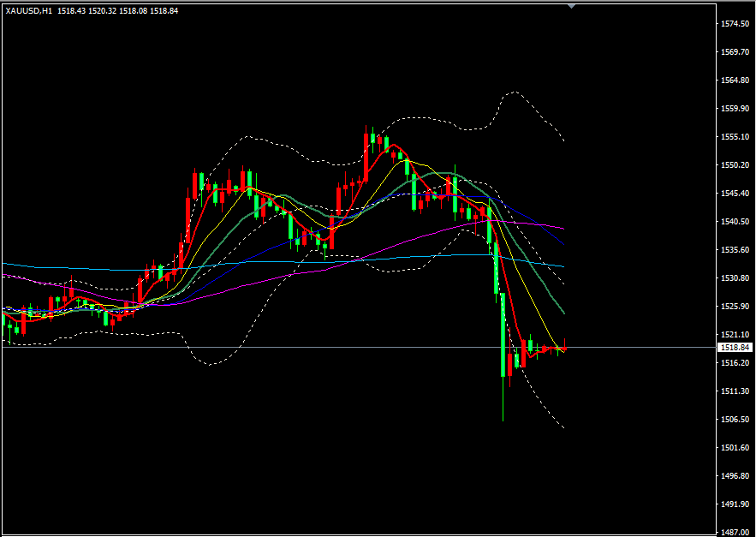This screenshot has height=537, width=756.
Task: Click the 1559.90 price axis label
Action: [x=735, y=109]
